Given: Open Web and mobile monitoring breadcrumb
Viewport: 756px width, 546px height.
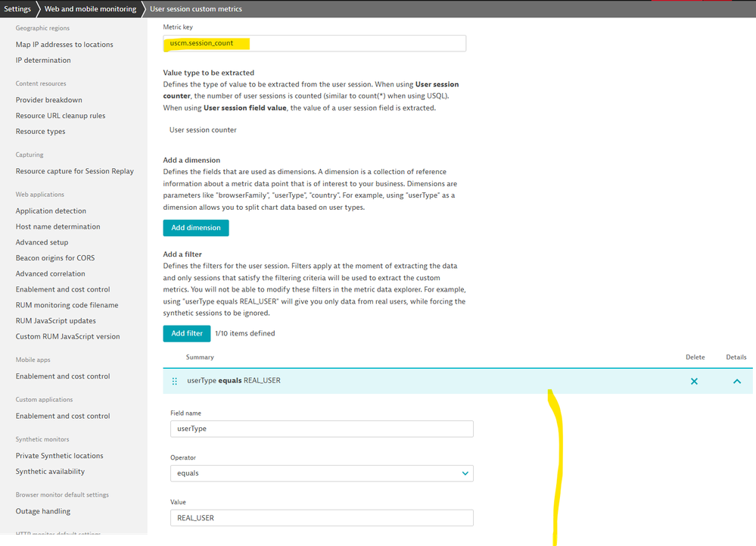Looking at the screenshot, I should click(90, 9).
